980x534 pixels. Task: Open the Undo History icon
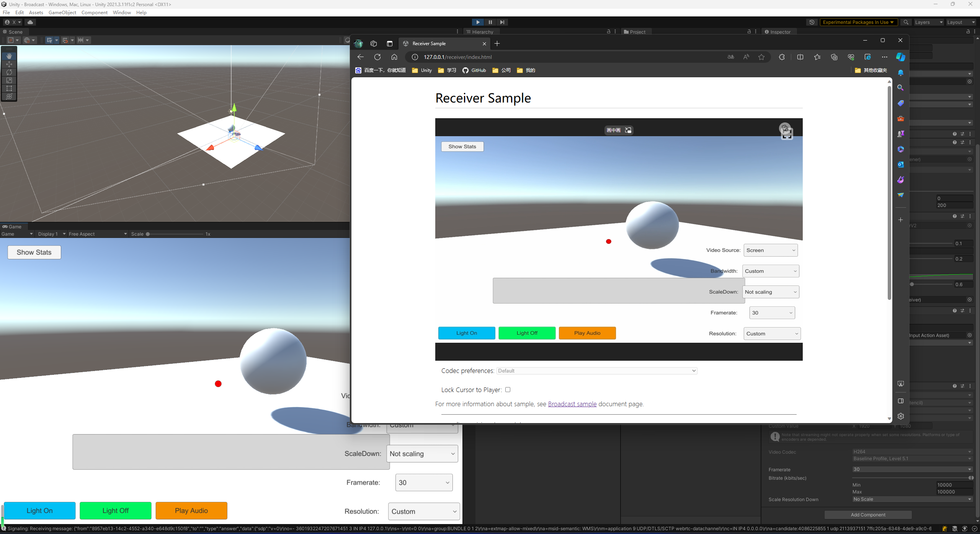point(812,22)
